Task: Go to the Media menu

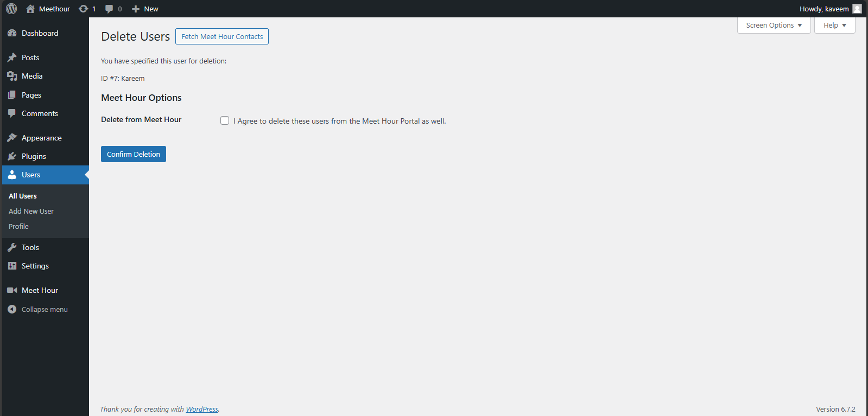Action: (x=32, y=76)
